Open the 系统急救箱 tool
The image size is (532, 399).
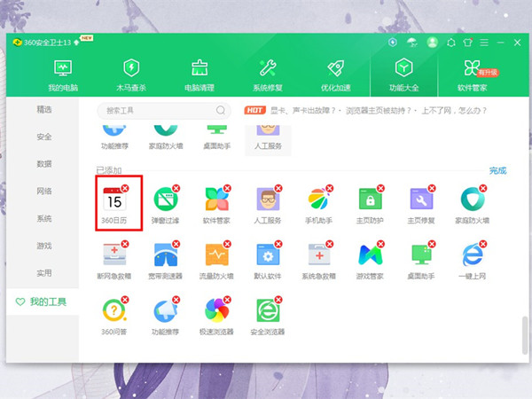(319, 261)
